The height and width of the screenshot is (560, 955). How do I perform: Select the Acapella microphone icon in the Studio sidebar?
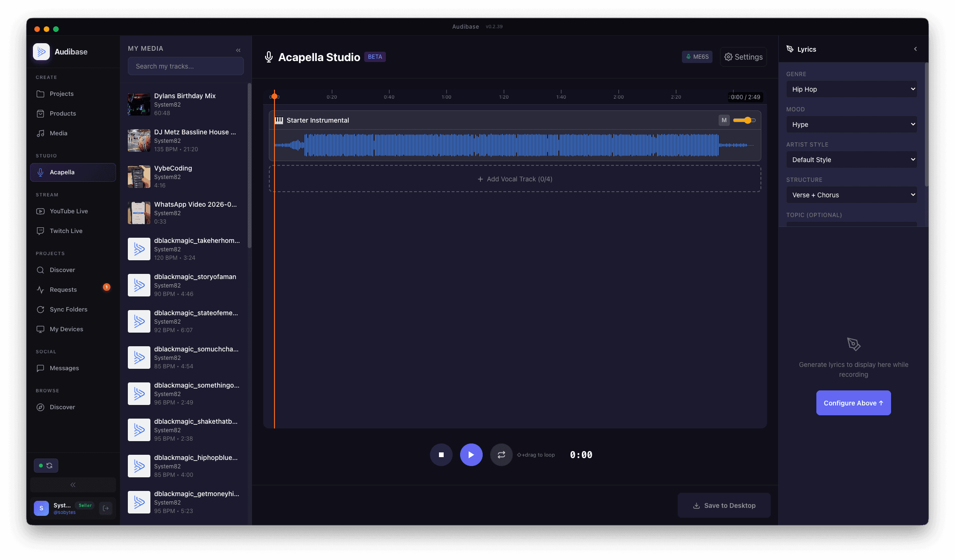coord(41,172)
